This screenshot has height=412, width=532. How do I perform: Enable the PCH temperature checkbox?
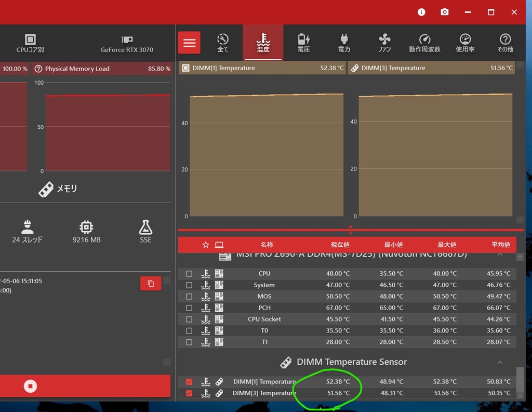(189, 308)
